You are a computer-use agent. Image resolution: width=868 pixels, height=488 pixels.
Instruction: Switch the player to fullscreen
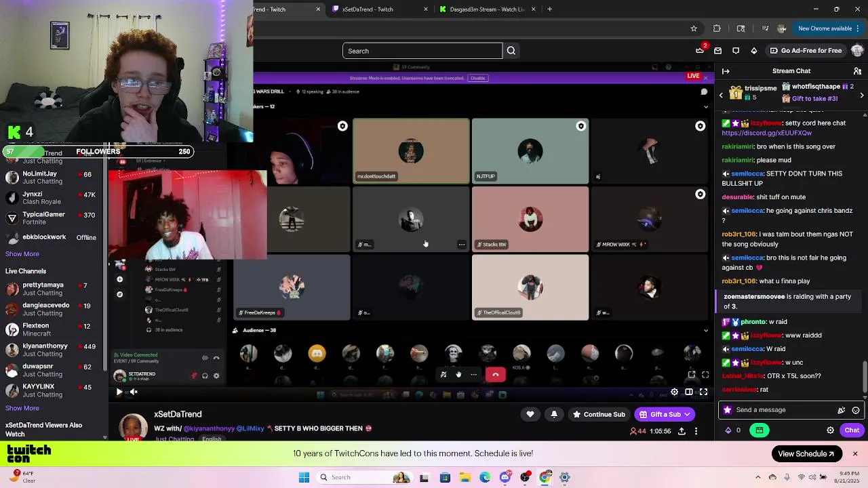pyautogui.click(x=704, y=392)
